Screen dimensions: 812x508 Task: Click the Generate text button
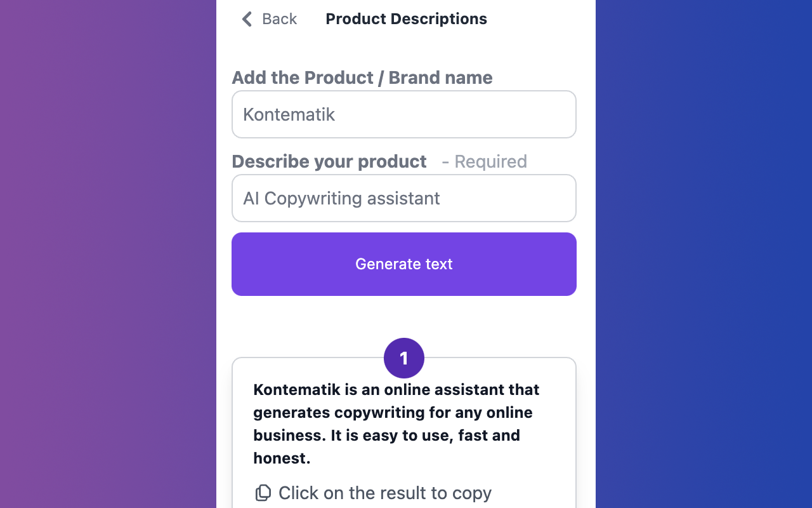click(403, 264)
